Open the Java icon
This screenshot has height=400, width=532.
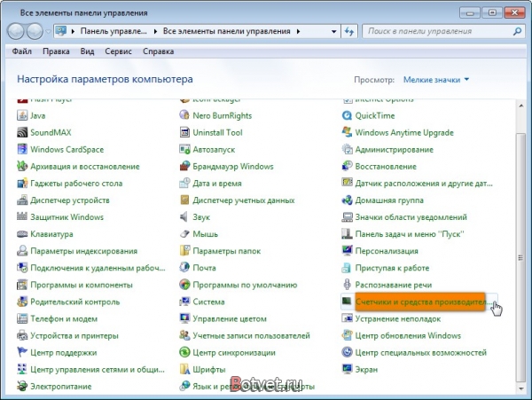pyautogui.click(x=22, y=115)
